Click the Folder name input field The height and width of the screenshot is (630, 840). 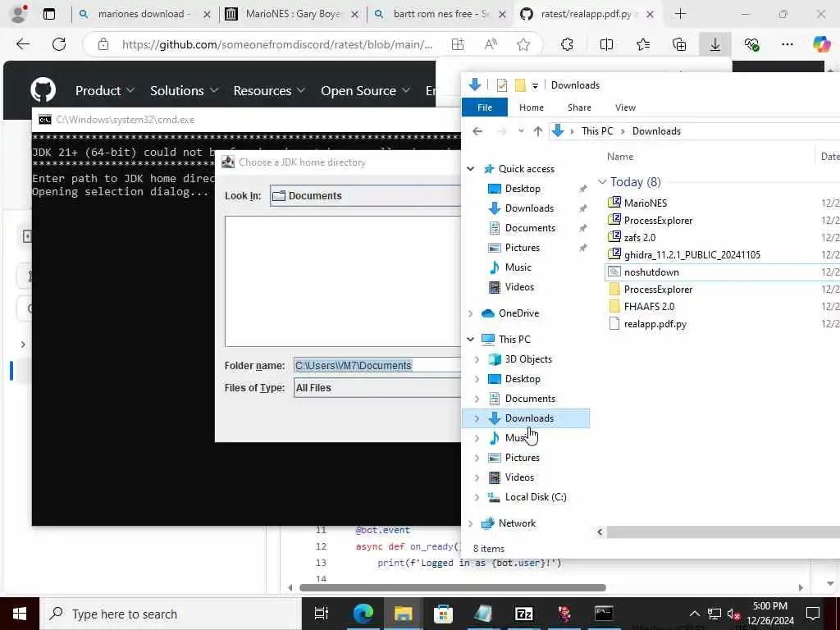(377, 365)
